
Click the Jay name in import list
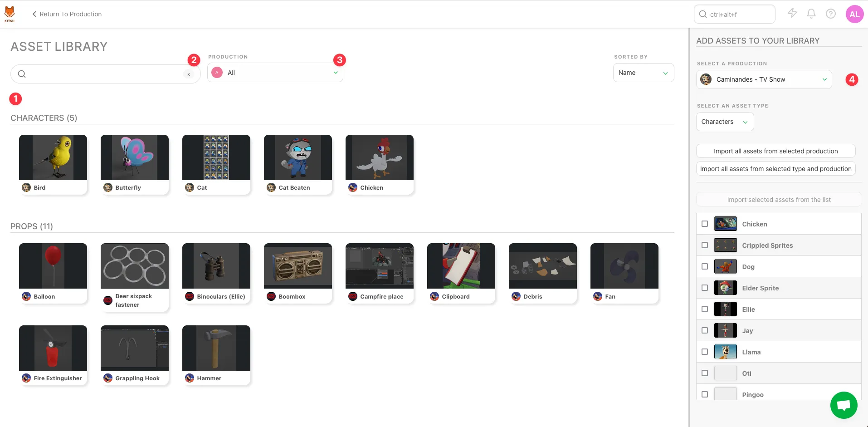click(747, 331)
